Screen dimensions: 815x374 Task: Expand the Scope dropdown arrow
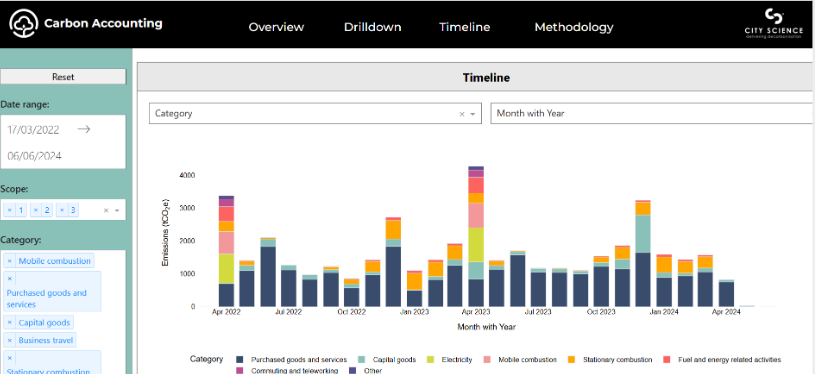click(x=117, y=210)
